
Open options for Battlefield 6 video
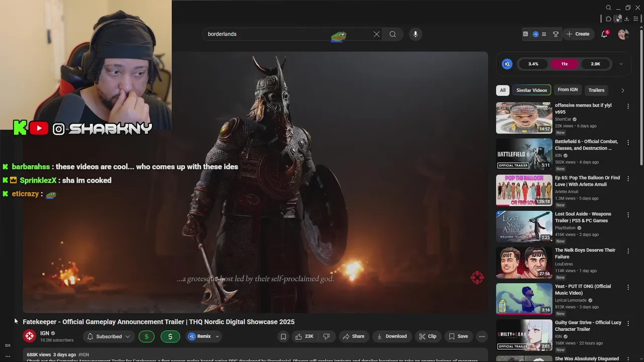coord(628,142)
